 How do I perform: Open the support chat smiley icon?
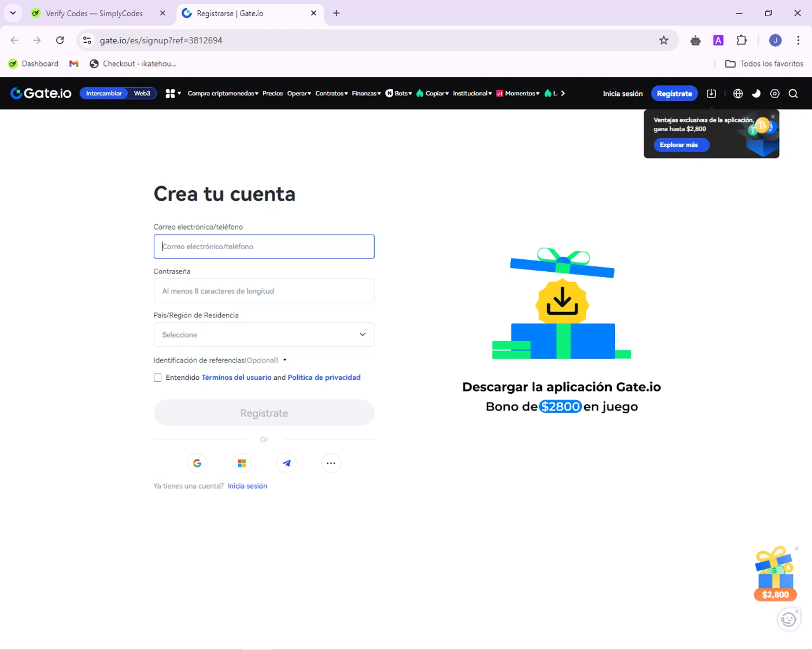click(788, 619)
